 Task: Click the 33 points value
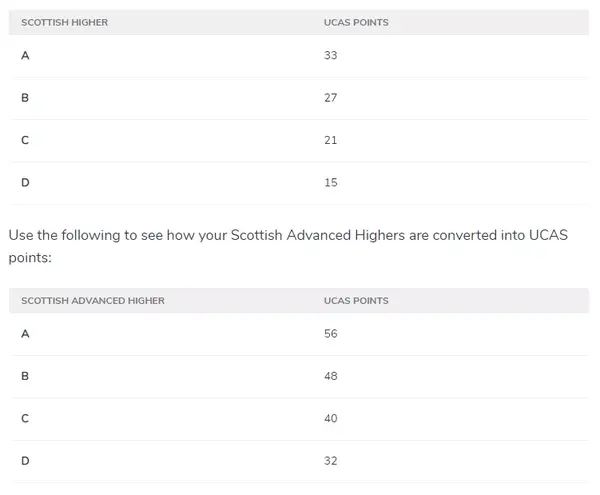[331, 55]
